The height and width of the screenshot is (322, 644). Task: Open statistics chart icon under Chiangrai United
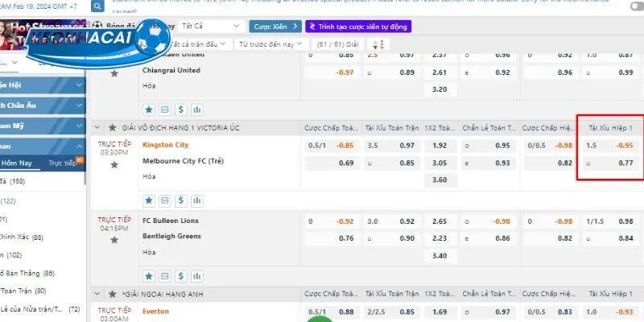coord(197,109)
